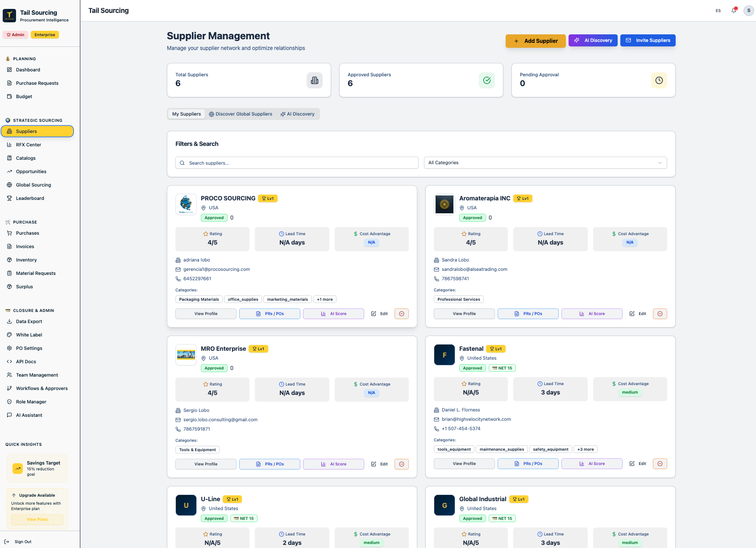Click the Search suppliers field

(297, 163)
